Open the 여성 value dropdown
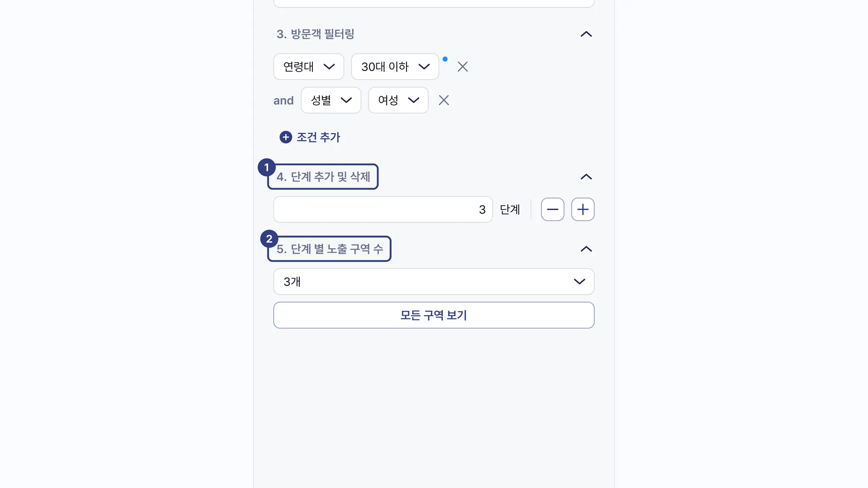Viewport: 868px width, 488px height. point(398,100)
